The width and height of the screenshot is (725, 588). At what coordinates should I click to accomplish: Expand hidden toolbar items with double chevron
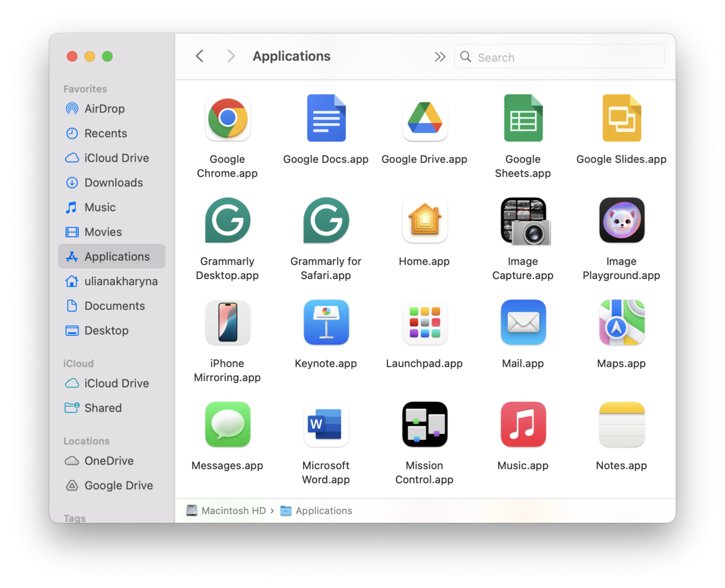[440, 57]
